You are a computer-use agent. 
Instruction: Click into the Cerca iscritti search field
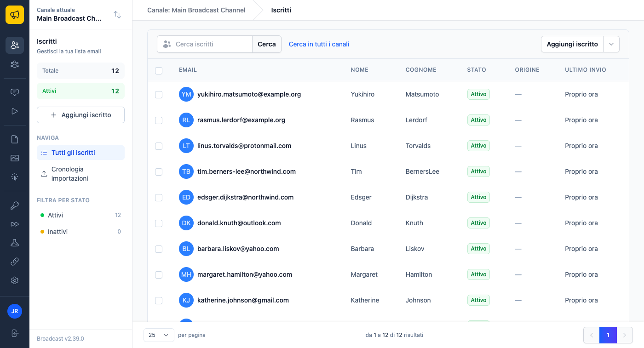tap(205, 44)
